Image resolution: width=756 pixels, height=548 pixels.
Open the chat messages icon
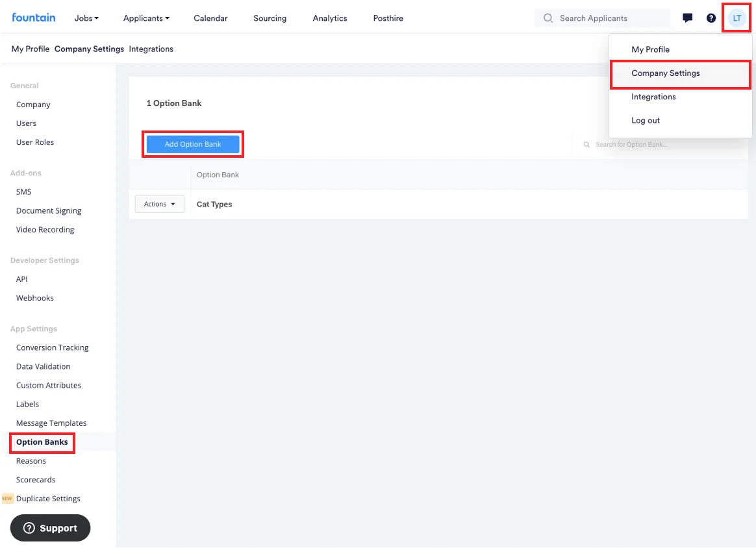(688, 18)
